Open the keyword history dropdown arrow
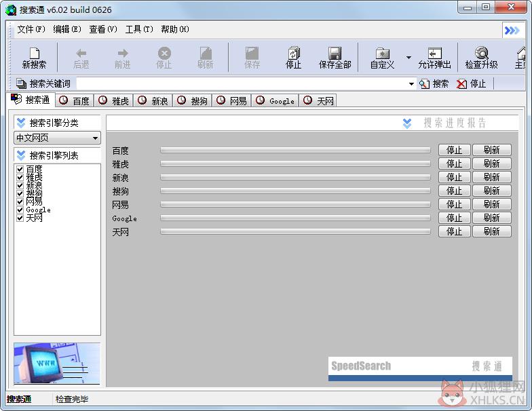532x411 pixels. pos(411,84)
